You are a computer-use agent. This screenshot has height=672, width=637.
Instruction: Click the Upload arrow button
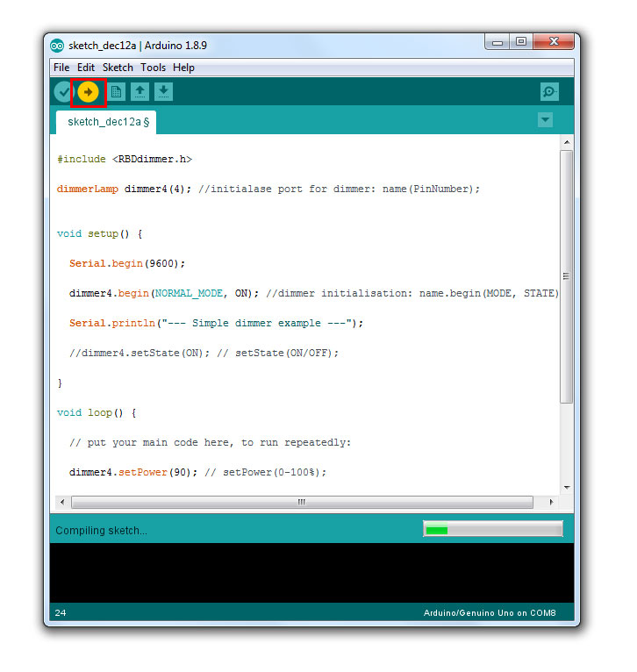[89, 92]
